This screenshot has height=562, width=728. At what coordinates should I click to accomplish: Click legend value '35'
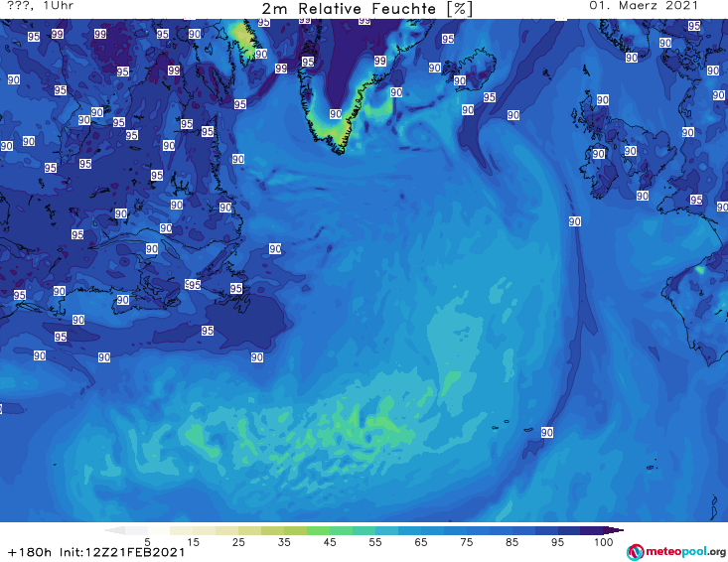click(x=284, y=542)
